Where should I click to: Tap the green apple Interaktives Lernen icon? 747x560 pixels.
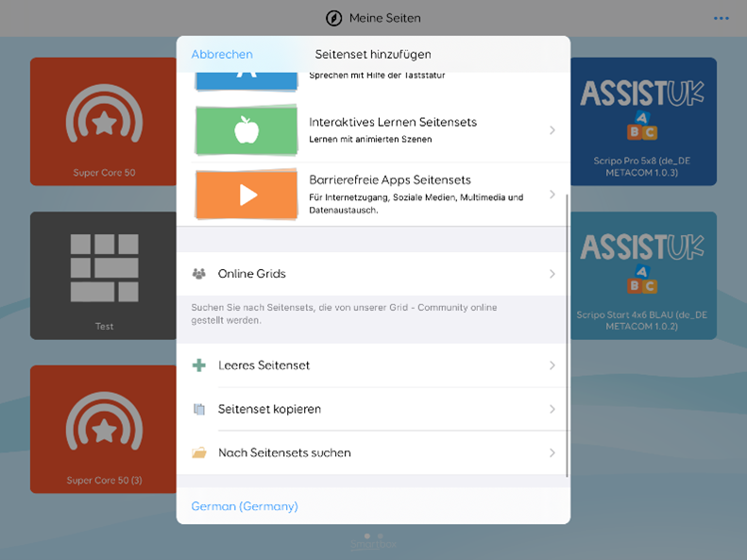(246, 130)
